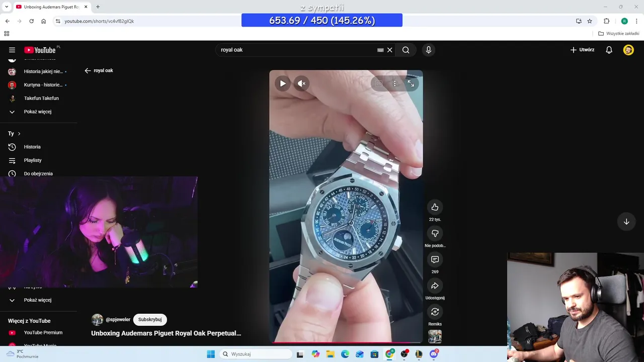Viewport: 644px width, 362px height.
Task: Open the tab search dropdown arrow
Action: [x=7, y=7]
